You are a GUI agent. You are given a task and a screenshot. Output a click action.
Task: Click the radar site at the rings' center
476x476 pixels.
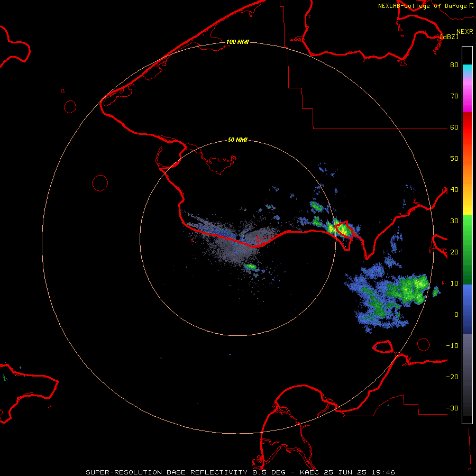(237, 237)
